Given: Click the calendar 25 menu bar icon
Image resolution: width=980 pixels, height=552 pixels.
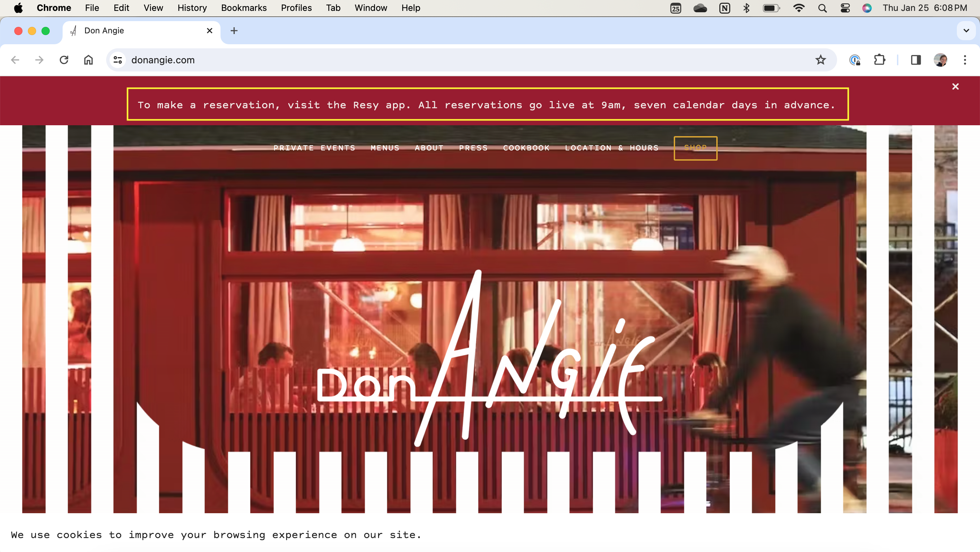Looking at the screenshot, I should 675,8.
